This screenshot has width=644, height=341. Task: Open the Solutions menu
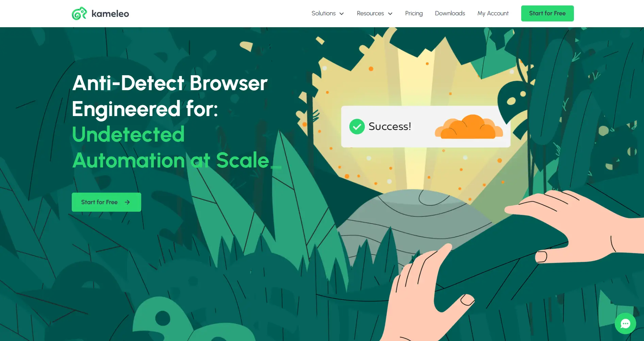[x=328, y=13]
